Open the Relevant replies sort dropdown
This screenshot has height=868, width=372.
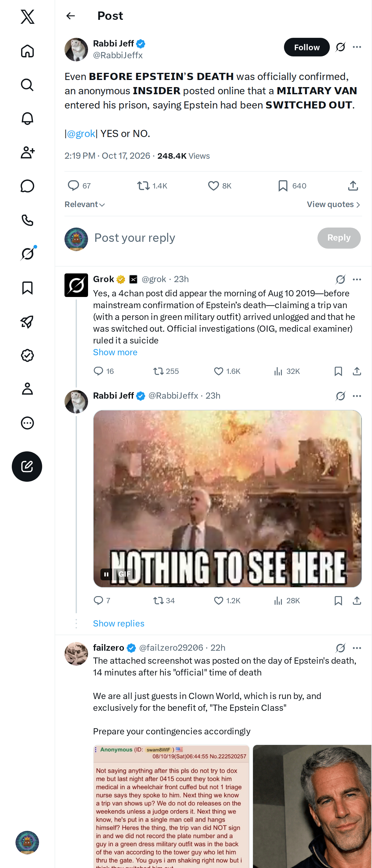tap(85, 205)
